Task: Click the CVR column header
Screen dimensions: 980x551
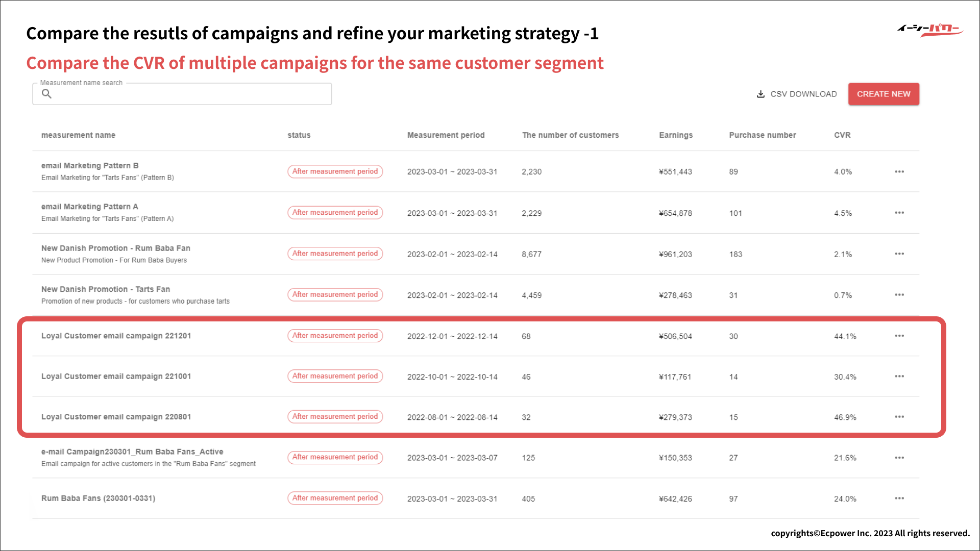Action: [x=842, y=135]
